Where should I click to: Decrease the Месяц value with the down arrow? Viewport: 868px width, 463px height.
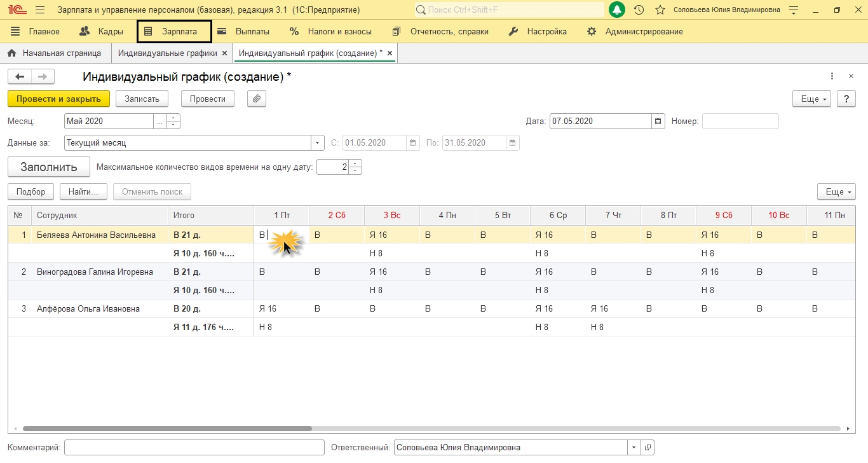(173, 125)
